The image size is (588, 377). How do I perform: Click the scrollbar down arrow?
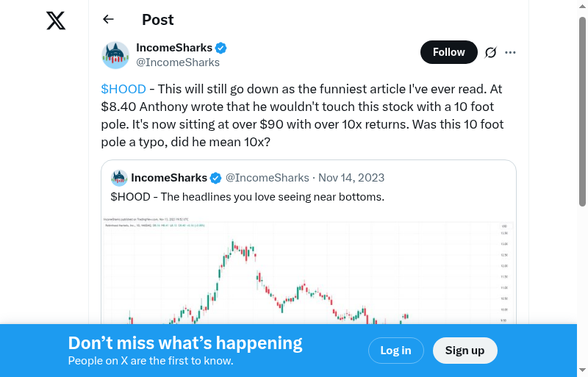coord(582,370)
